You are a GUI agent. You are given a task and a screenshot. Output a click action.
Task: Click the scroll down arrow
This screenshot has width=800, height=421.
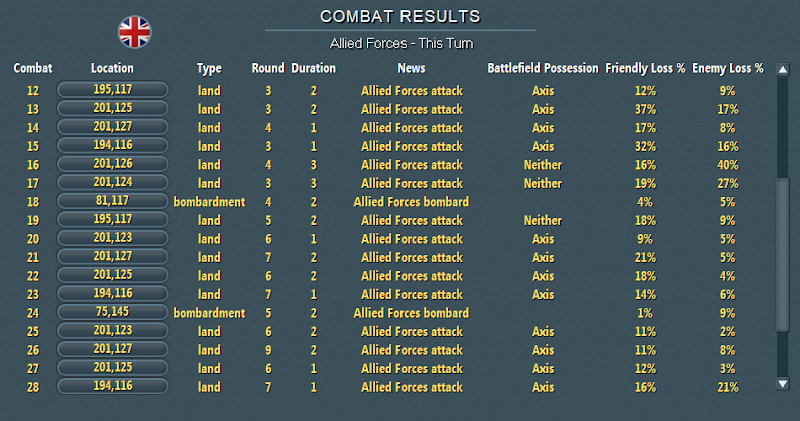tap(783, 384)
